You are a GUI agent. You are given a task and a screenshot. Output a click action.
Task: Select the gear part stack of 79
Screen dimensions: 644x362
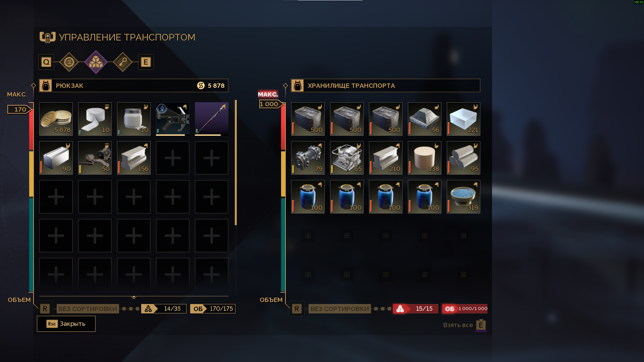pyautogui.click(x=308, y=158)
